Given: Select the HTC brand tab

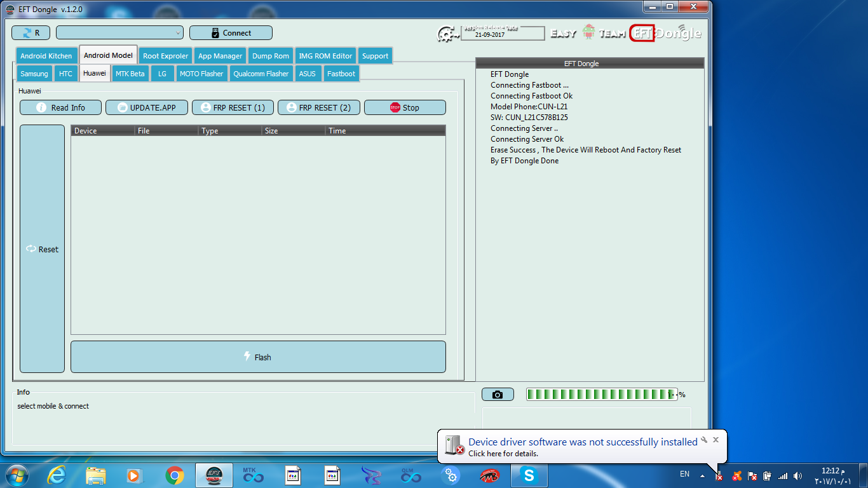Looking at the screenshot, I should click(65, 74).
